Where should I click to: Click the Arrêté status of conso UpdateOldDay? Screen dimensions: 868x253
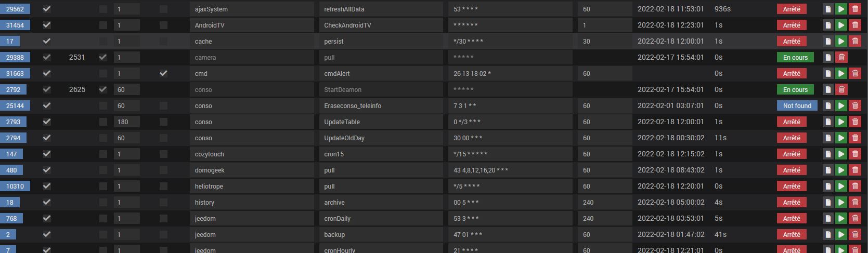click(x=792, y=138)
